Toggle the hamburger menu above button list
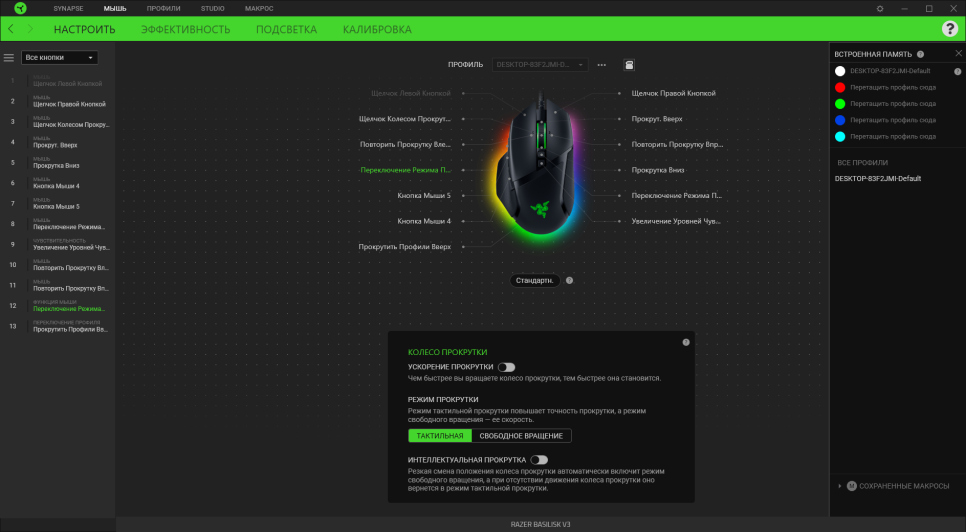 [9, 57]
